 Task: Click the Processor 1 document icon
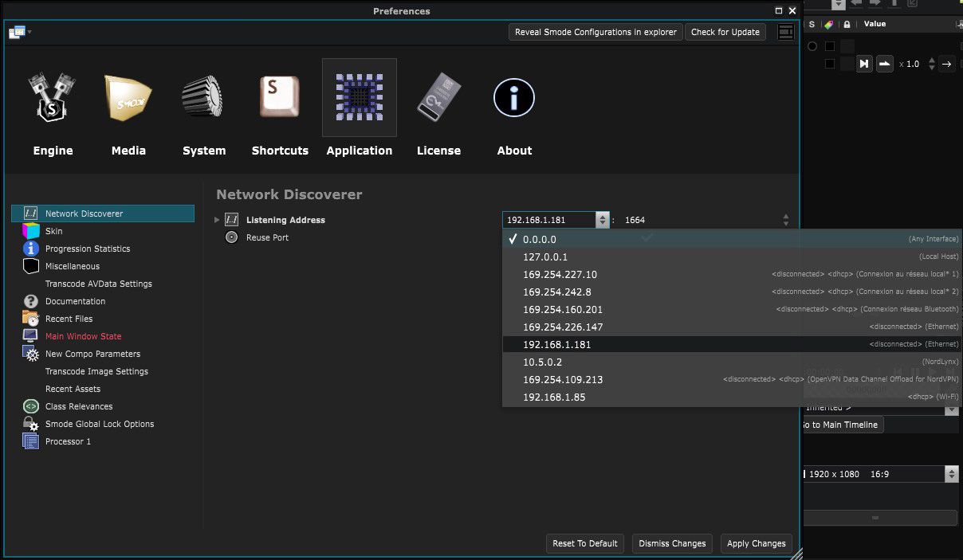pos(31,441)
